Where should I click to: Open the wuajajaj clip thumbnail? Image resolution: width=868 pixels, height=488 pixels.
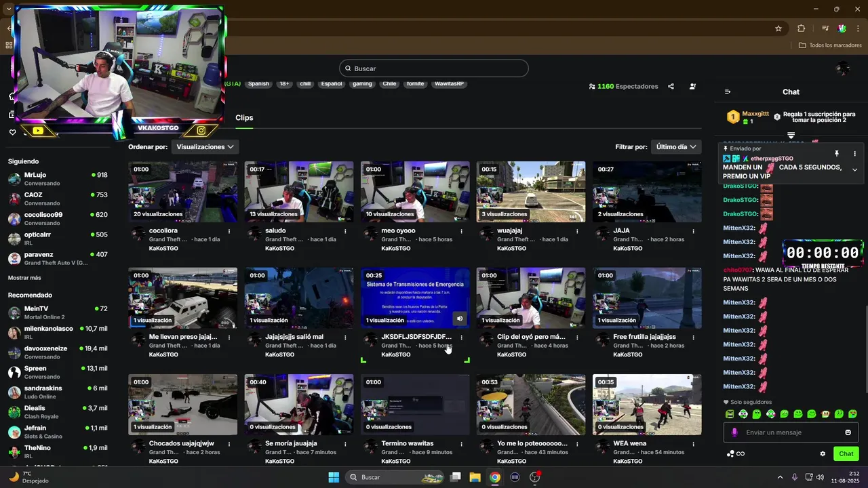(531, 192)
